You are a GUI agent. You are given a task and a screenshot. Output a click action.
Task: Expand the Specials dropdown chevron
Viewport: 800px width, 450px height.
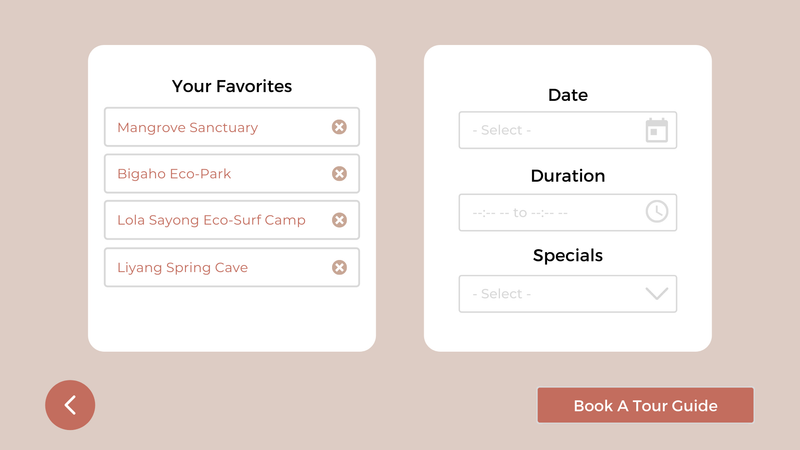657,293
